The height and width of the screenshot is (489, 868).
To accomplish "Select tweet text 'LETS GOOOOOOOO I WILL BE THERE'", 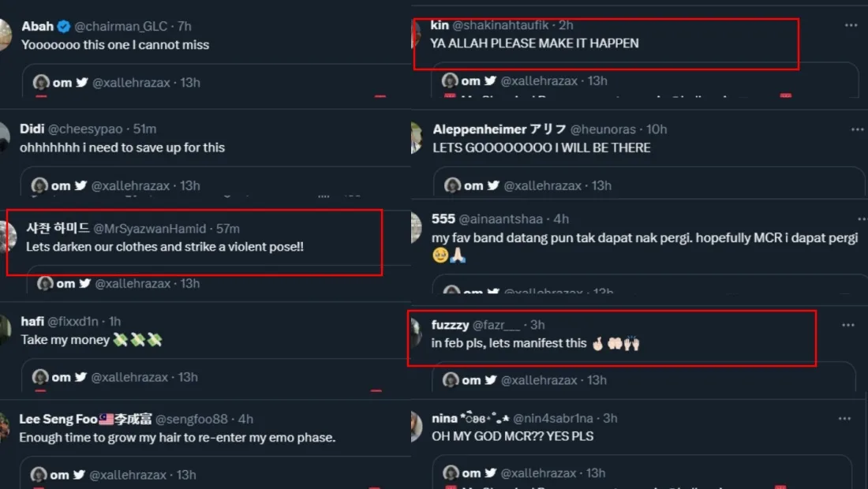I will point(541,147).
